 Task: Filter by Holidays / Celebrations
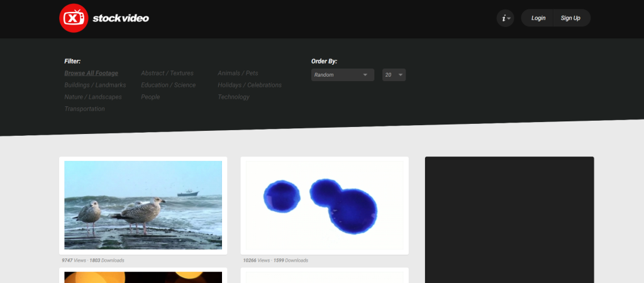250,85
